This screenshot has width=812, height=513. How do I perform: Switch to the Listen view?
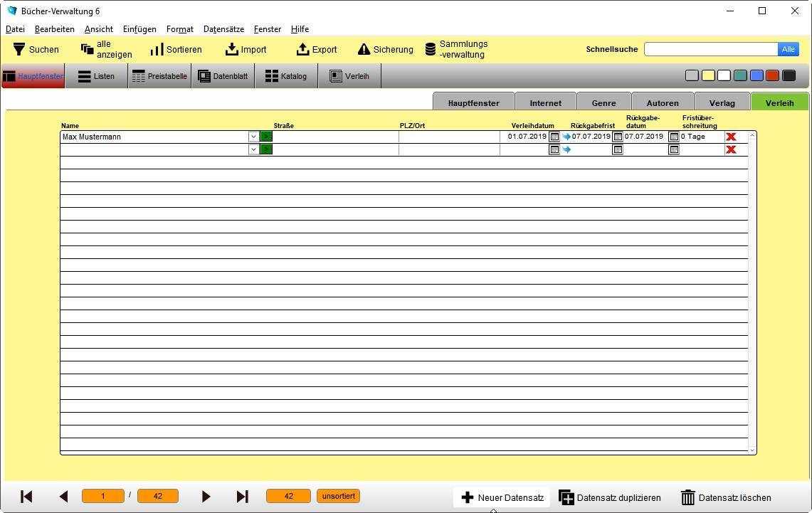click(x=96, y=76)
